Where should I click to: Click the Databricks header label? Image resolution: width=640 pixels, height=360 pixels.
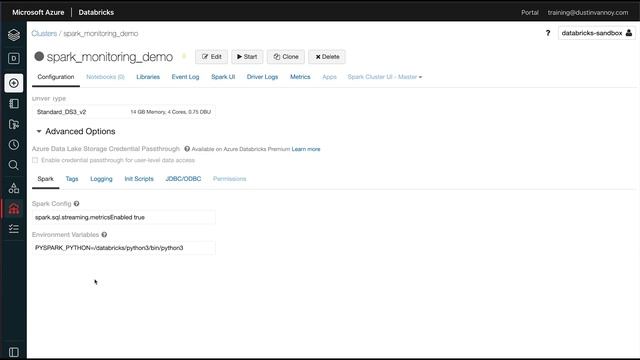click(96, 13)
